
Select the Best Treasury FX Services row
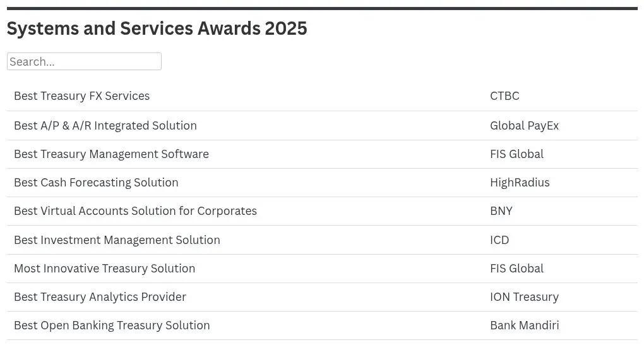click(x=82, y=96)
